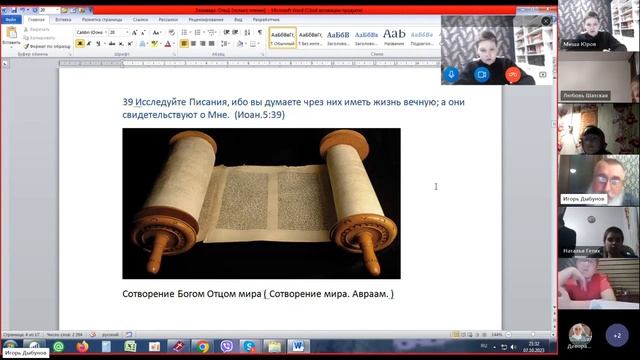Mute microphone in call overlay

tap(451, 75)
